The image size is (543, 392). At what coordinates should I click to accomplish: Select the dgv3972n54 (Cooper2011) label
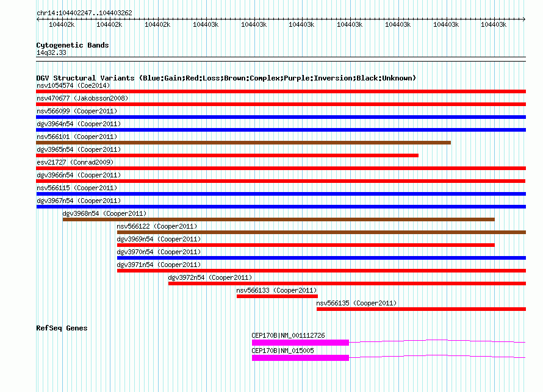point(210,277)
